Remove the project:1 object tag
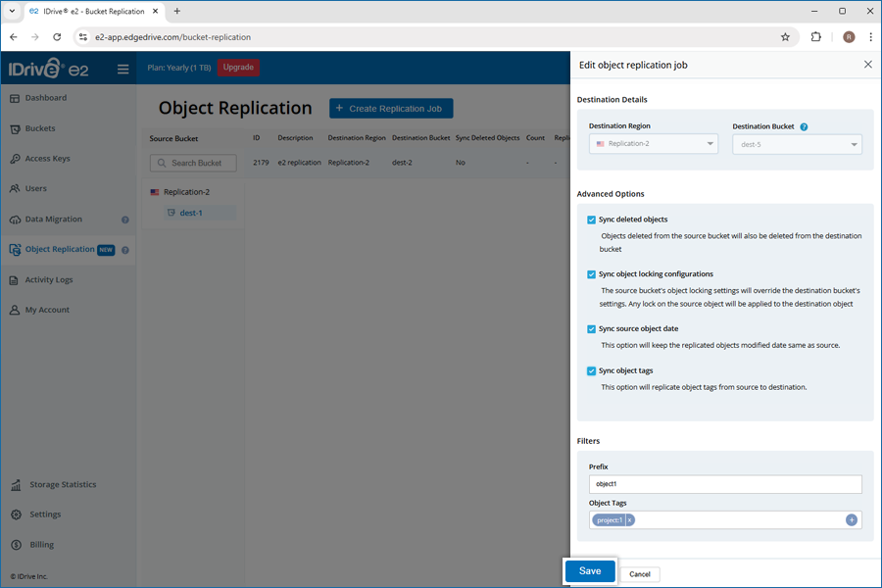 [x=629, y=520]
